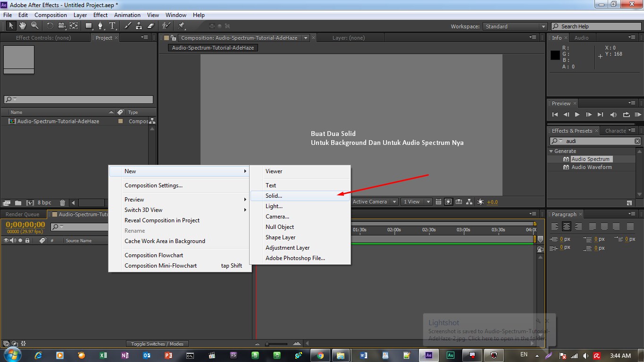Toggle the composition viewer lock

pos(172,38)
